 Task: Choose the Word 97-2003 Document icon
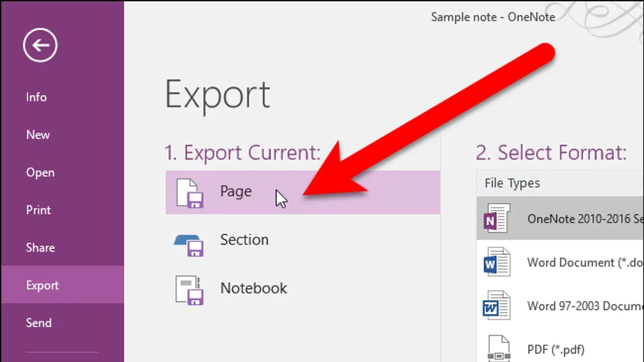[x=496, y=305]
